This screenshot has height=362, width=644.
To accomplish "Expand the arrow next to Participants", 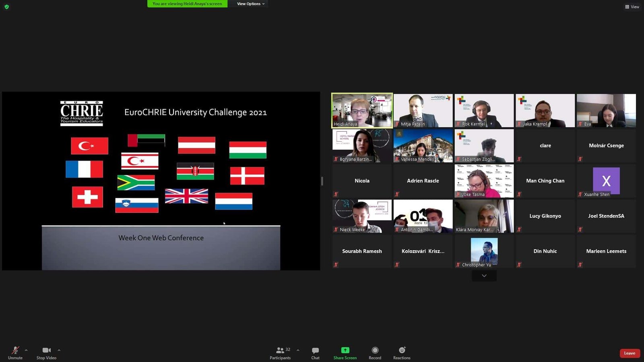I will coord(298,350).
